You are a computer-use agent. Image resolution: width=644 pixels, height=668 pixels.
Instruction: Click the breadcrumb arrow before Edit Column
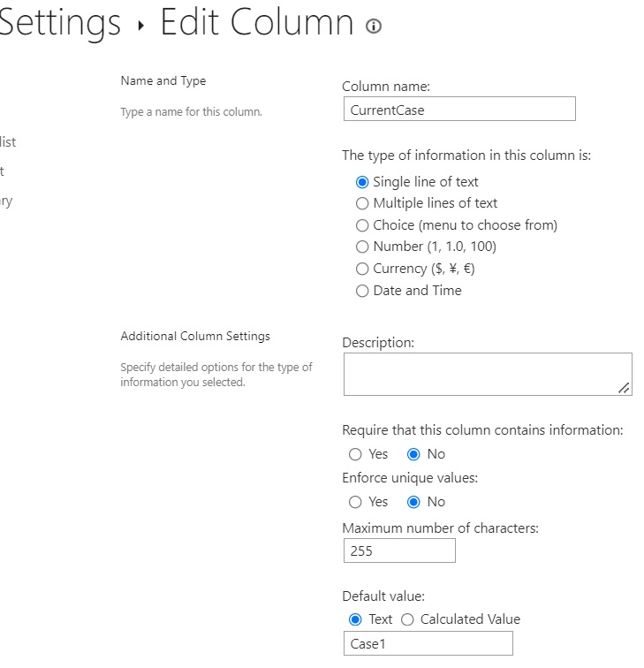(x=140, y=26)
